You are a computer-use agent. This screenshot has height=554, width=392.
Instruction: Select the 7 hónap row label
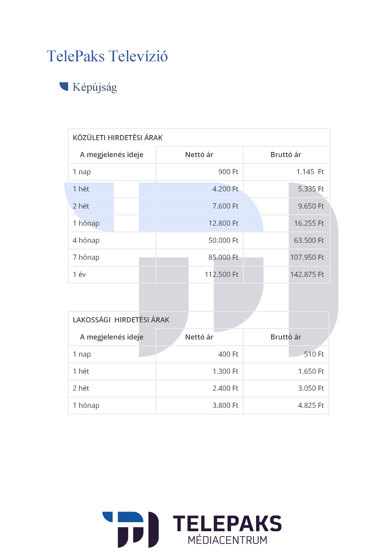pyautogui.click(x=86, y=257)
